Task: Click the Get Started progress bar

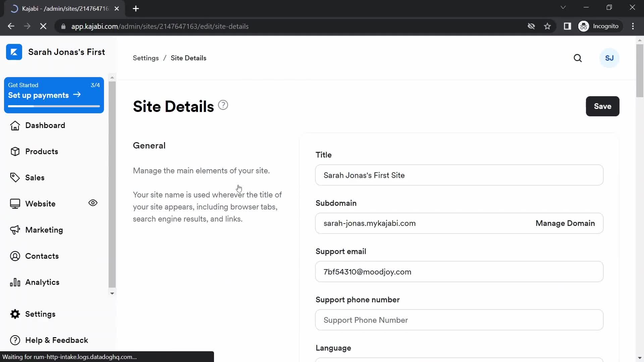Action: (x=54, y=106)
